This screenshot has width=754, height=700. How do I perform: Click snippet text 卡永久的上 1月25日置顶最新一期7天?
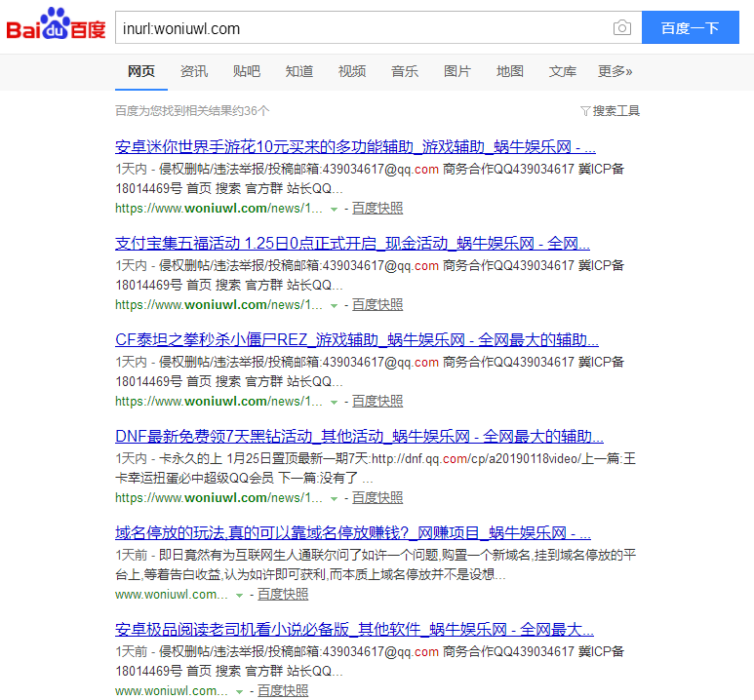(263, 458)
